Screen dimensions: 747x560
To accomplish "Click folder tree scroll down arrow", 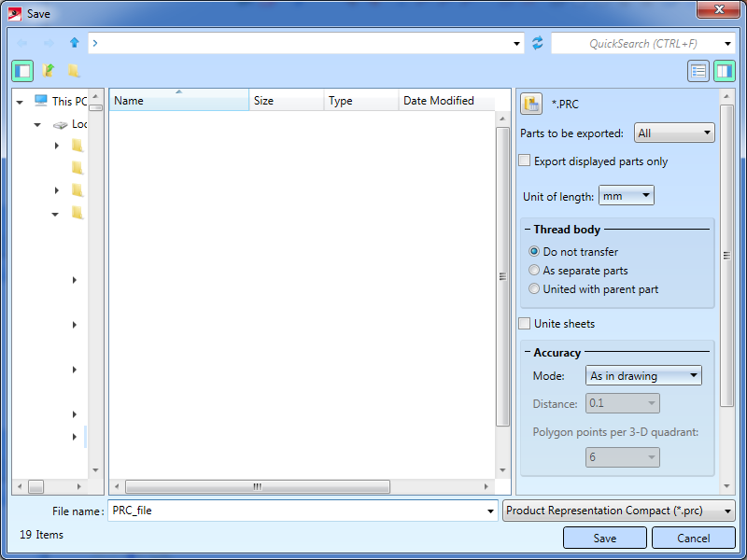I will coord(95,470).
